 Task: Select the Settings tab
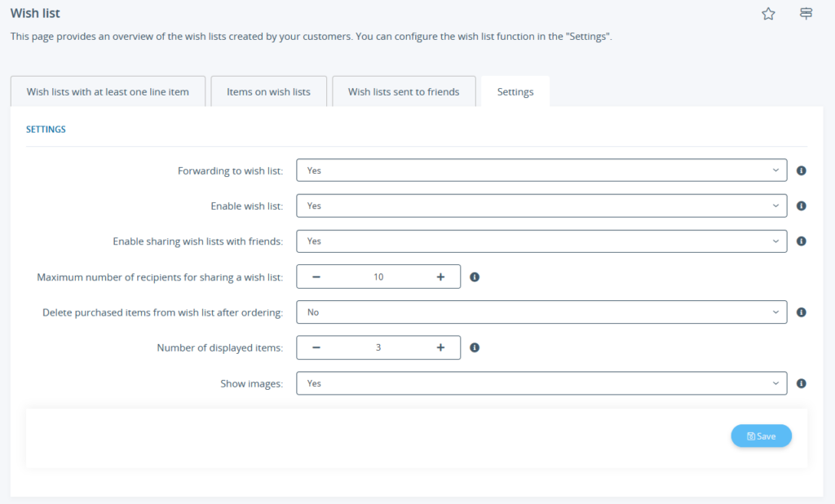tap(515, 91)
